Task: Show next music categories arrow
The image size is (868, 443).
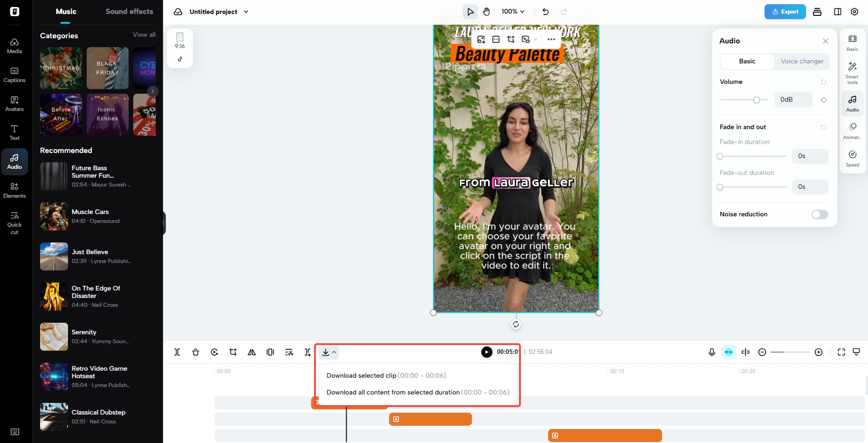Action: point(153,91)
